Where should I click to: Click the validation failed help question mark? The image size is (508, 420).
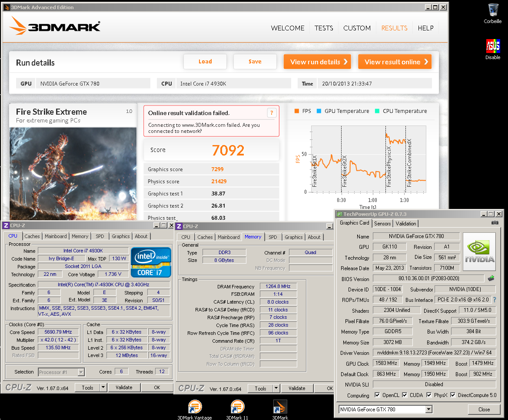tap(272, 112)
